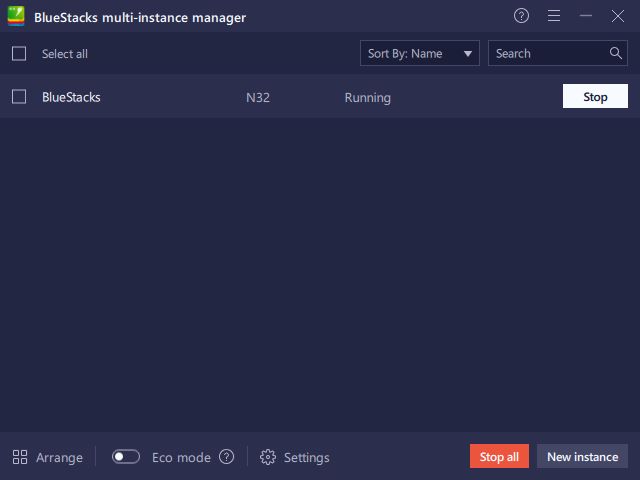Screen dimensions: 640x480
Task: Click the BlueStacks instance name
Action: coord(71,97)
